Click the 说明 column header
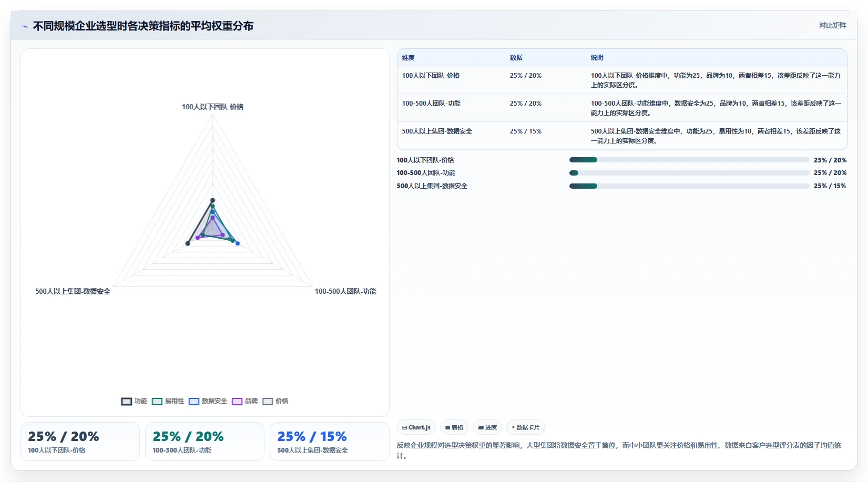The image size is (868, 482). pos(597,58)
